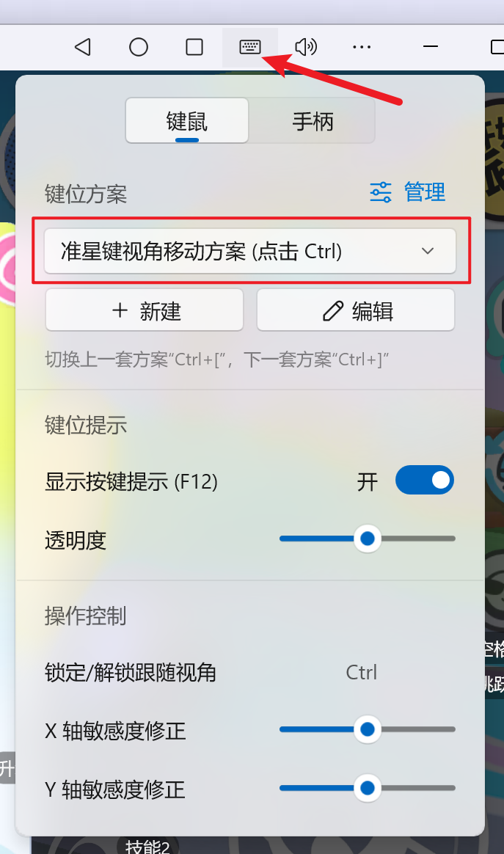Expand the 准星键视角移动方案 dropdown
This screenshot has height=854, width=504.
point(250,251)
